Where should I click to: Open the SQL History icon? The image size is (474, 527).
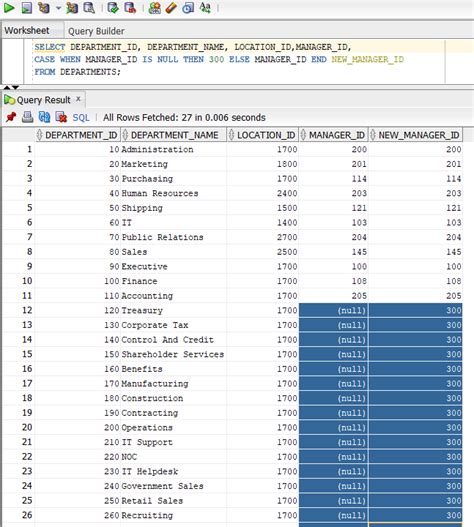click(188, 8)
